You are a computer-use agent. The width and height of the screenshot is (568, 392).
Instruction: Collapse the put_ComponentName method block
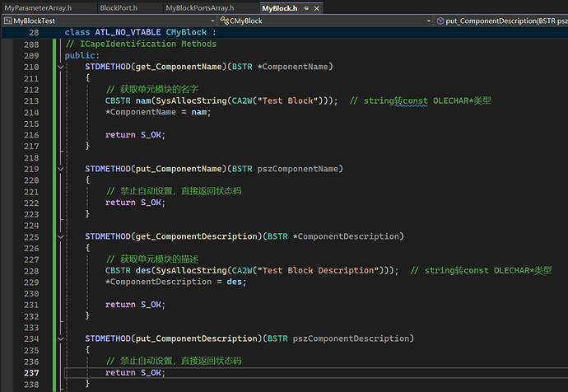[x=60, y=169]
